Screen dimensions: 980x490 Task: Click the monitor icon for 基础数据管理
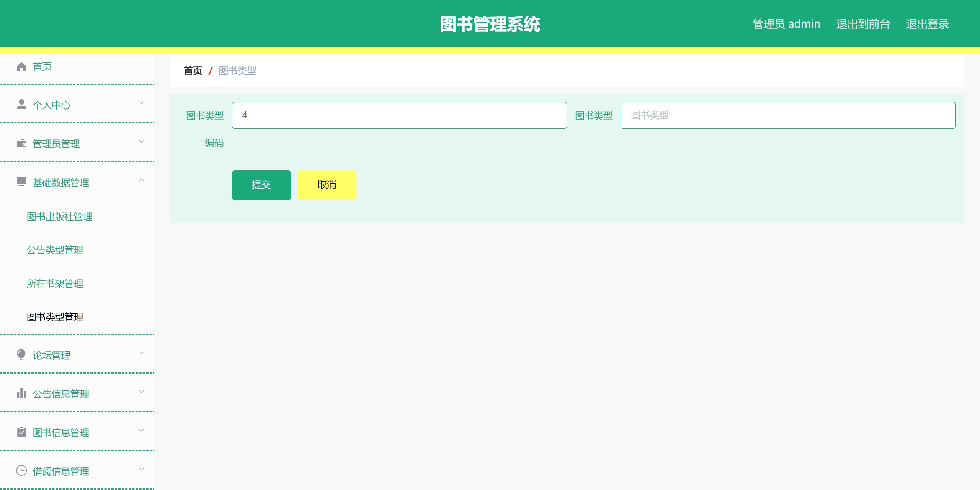click(21, 182)
